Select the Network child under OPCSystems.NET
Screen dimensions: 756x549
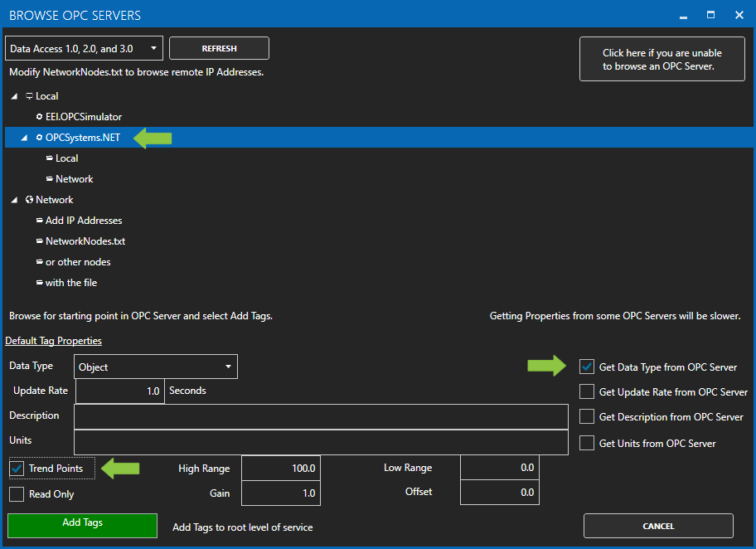click(74, 179)
